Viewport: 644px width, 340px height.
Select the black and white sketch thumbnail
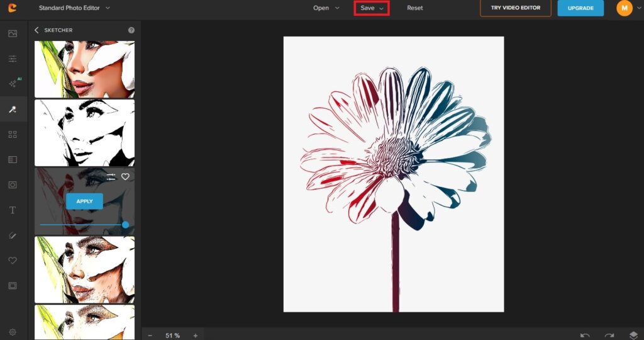click(85, 133)
